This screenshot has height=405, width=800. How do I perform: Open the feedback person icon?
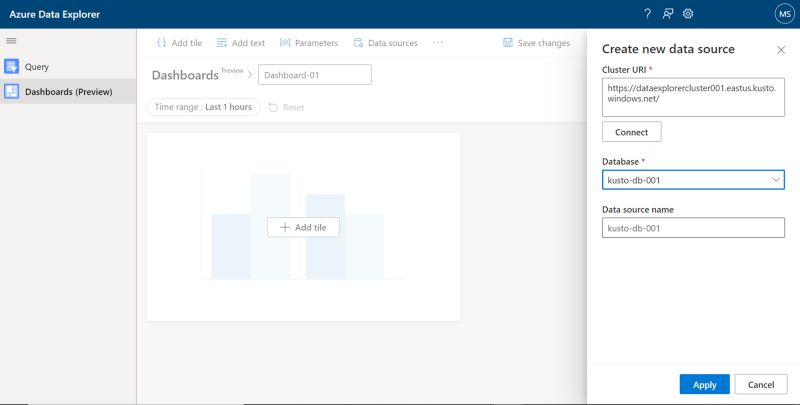(668, 14)
